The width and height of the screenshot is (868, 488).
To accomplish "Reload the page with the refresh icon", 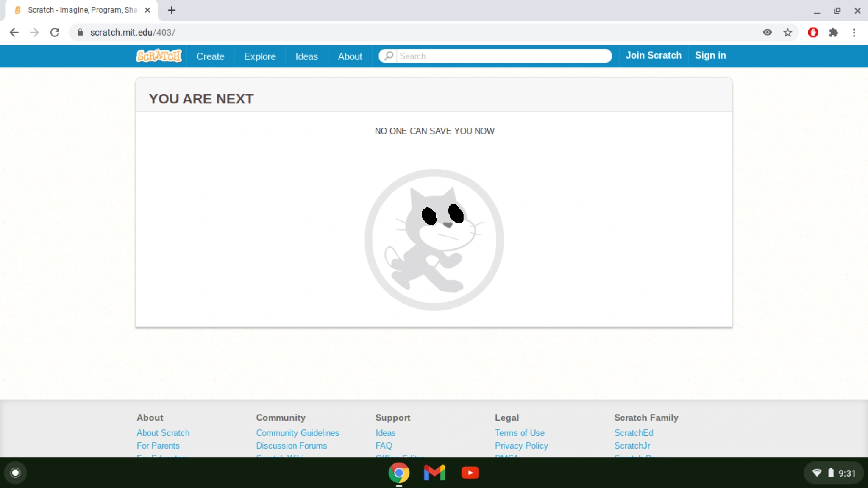I will click(55, 33).
